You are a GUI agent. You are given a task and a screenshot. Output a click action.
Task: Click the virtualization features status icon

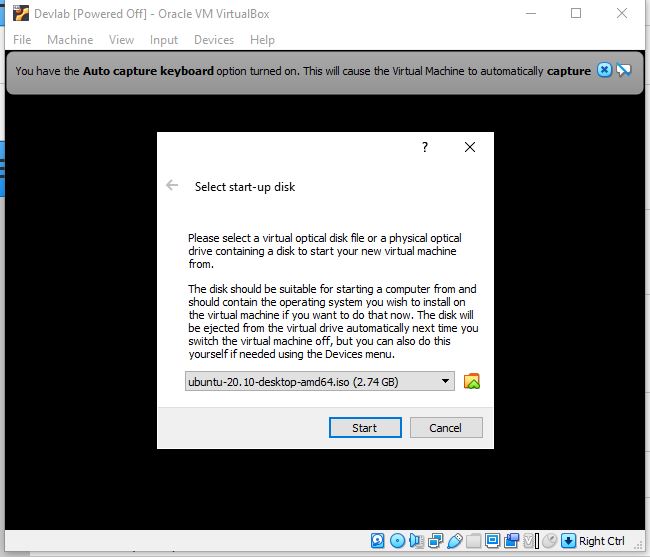pos(531,541)
